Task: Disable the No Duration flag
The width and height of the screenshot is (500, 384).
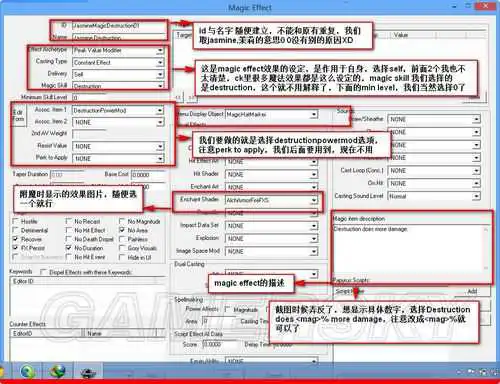Action: 69,248
